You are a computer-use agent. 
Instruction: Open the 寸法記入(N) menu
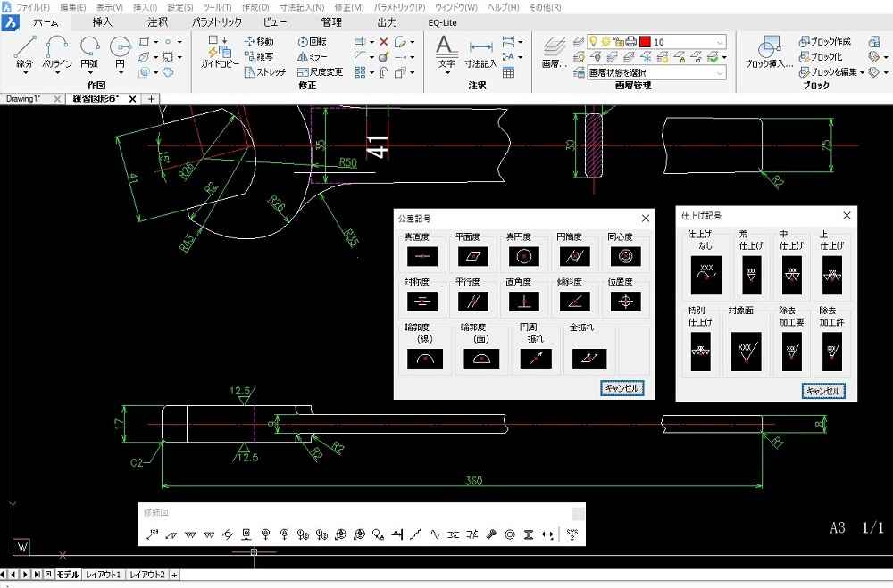(302, 7)
